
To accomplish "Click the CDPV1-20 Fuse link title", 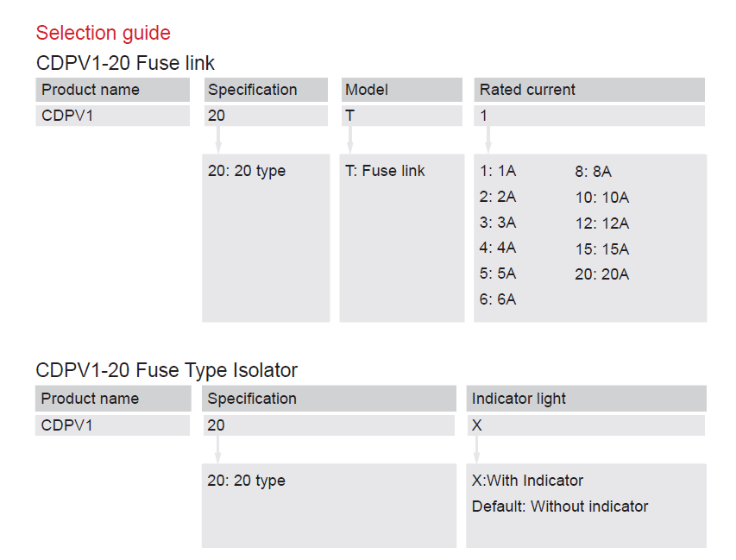I will click(x=125, y=63).
